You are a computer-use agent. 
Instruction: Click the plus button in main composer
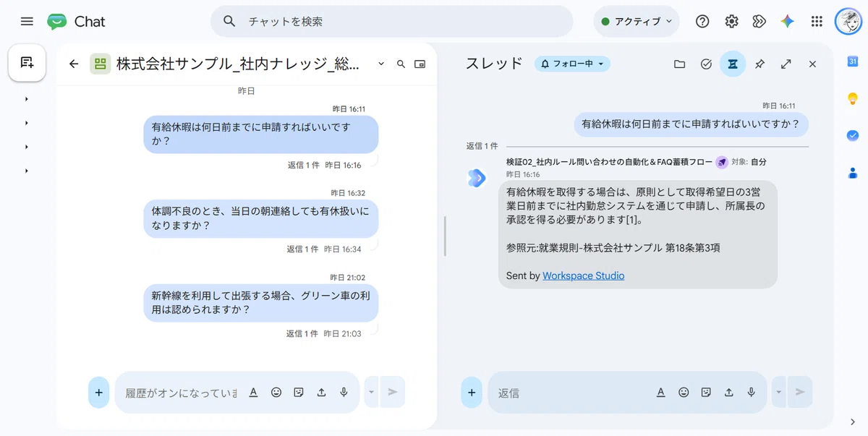point(99,393)
